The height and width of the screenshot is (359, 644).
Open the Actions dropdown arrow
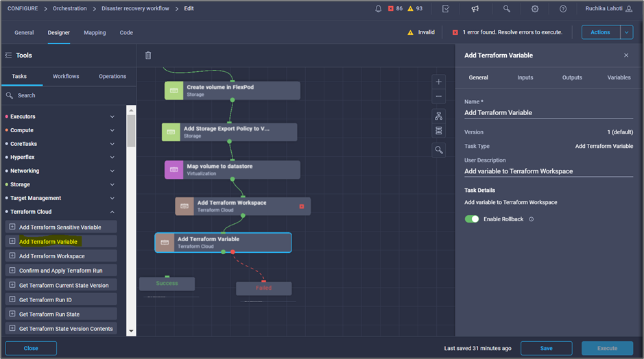coord(626,32)
